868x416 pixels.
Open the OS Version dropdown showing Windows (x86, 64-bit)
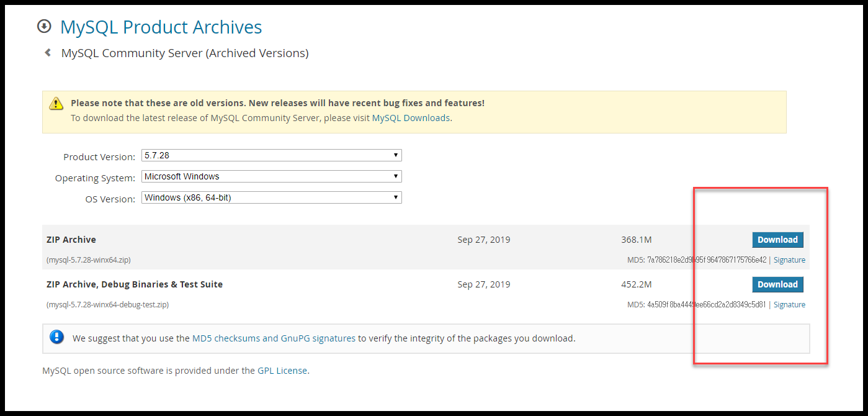pos(272,197)
